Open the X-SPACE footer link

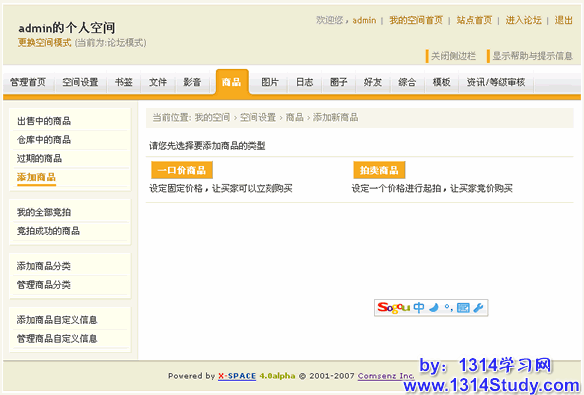237,376
